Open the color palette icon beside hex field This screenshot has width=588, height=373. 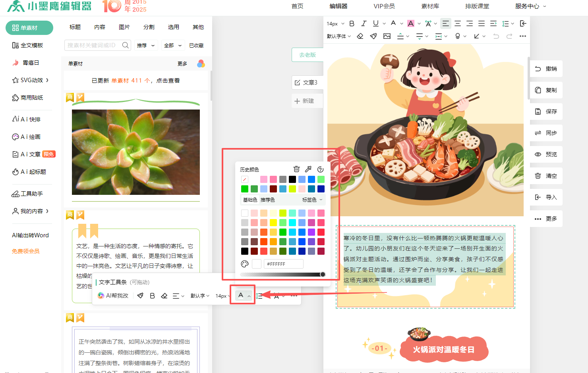[245, 264]
